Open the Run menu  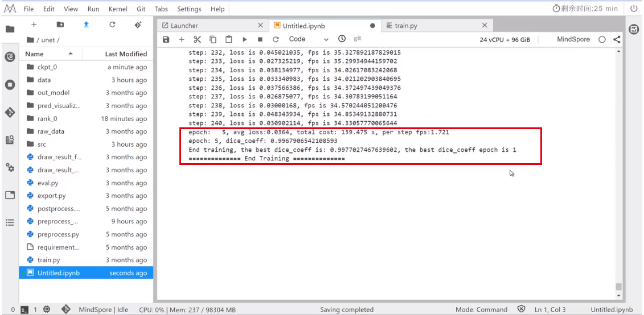click(x=93, y=9)
